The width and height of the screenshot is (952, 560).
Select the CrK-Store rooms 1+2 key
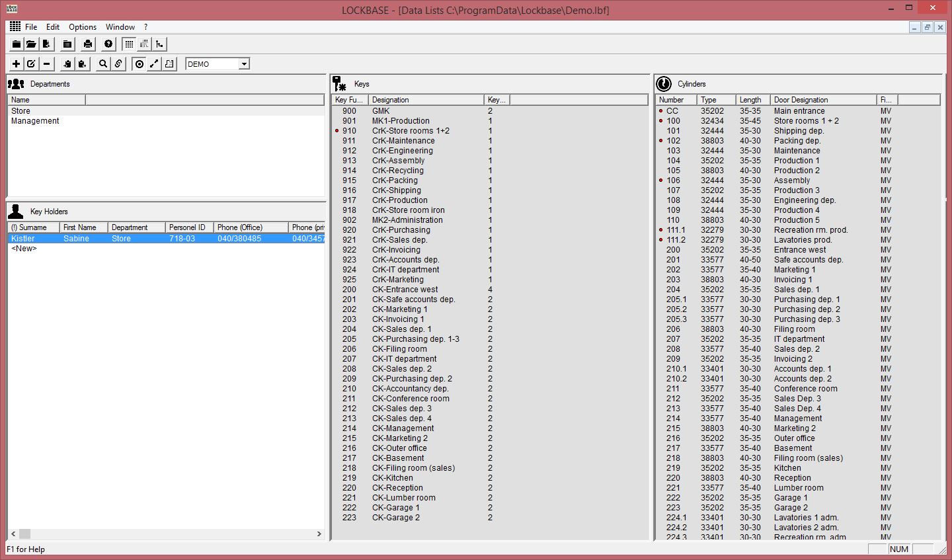click(x=490, y=131)
